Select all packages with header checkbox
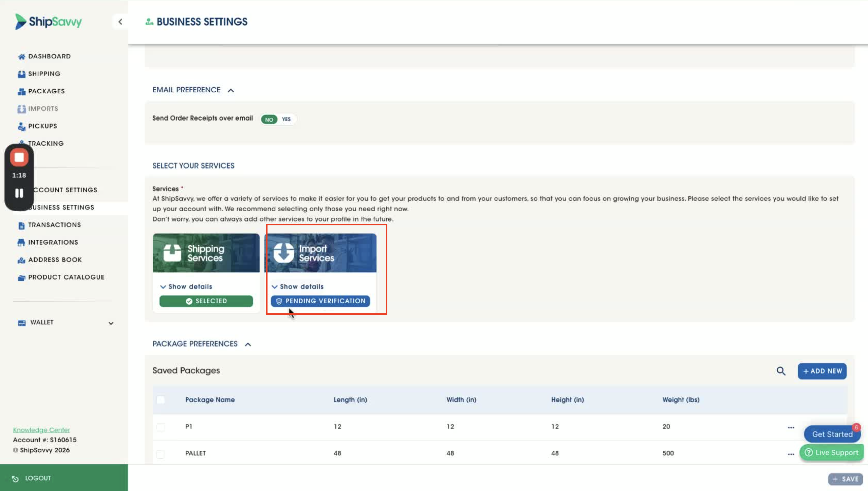The width and height of the screenshot is (868, 491). pyautogui.click(x=161, y=400)
